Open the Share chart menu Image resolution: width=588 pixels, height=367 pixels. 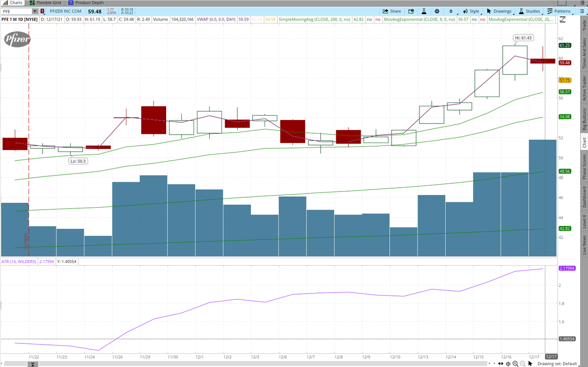[x=392, y=11]
